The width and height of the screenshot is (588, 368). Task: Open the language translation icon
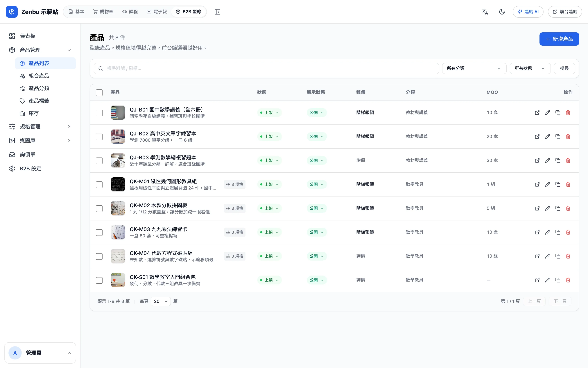(x=485, y=12)
